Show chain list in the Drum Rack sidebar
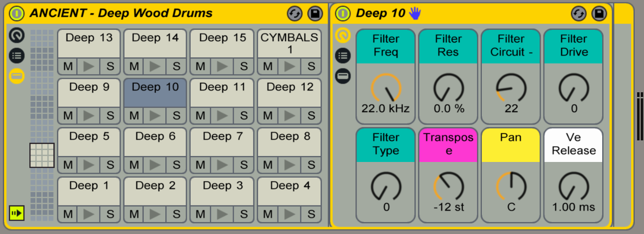The height and width of the screenshot is (234, 644). click(x=17, y=56)
